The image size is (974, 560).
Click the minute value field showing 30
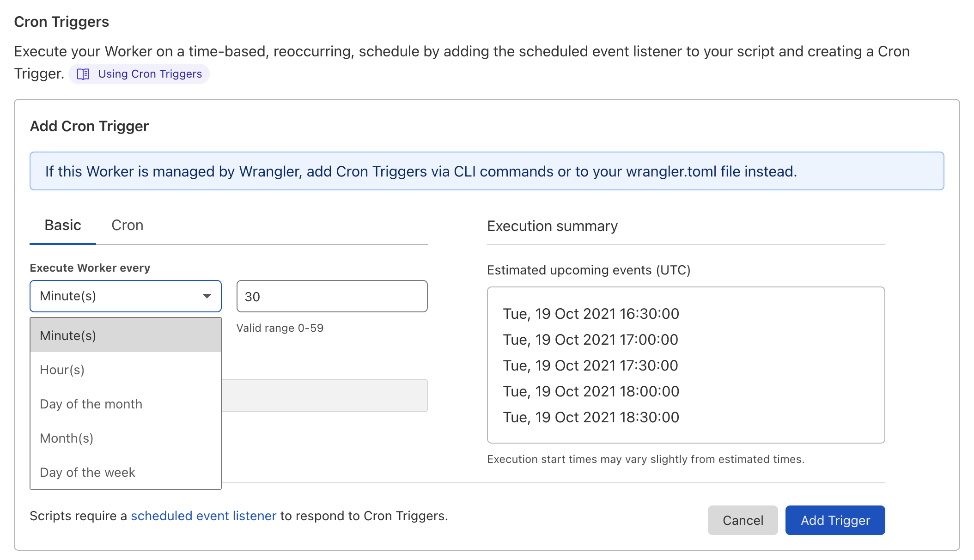[331, 296]
